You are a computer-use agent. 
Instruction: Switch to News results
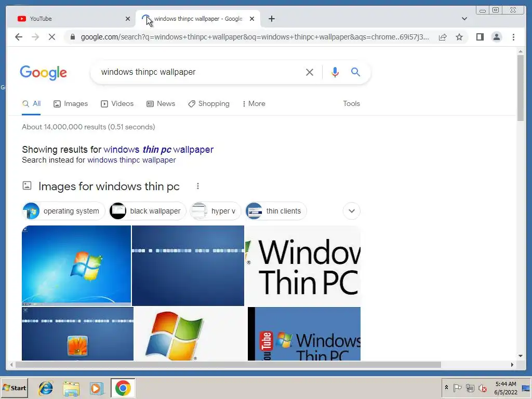point(161,104)
